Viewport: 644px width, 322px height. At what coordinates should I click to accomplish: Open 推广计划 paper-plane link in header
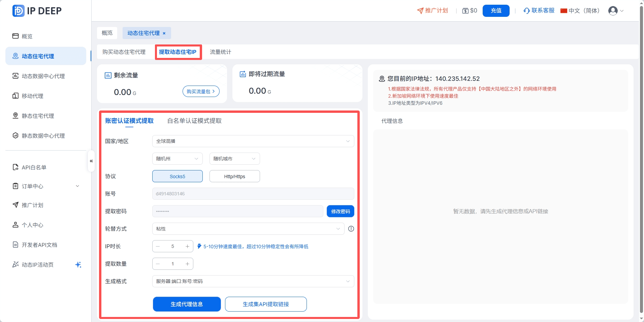click(x=432, y=11)
